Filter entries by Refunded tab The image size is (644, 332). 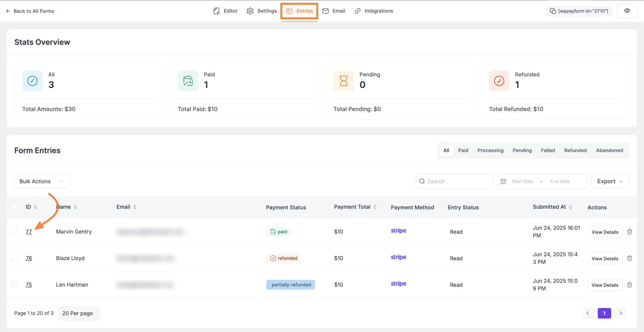(575, 150)
